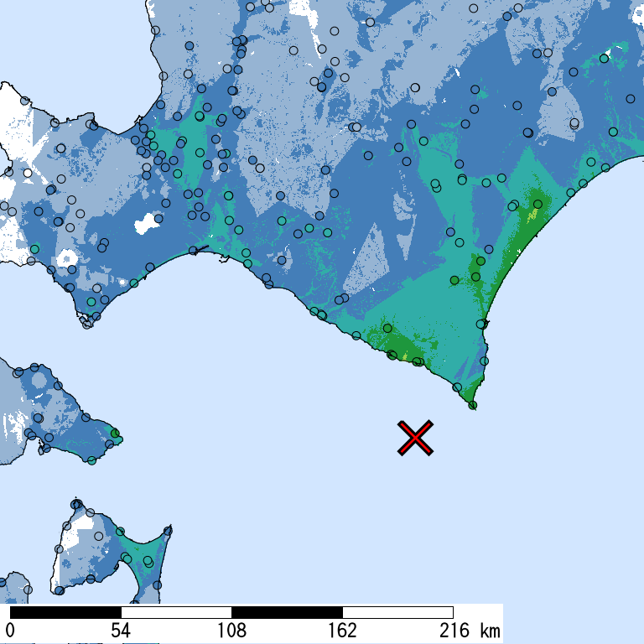This screenshot has width=644, height=644.
Task: Click the white scale segment between 54 and 108
Action: click(x=176, y=612)
